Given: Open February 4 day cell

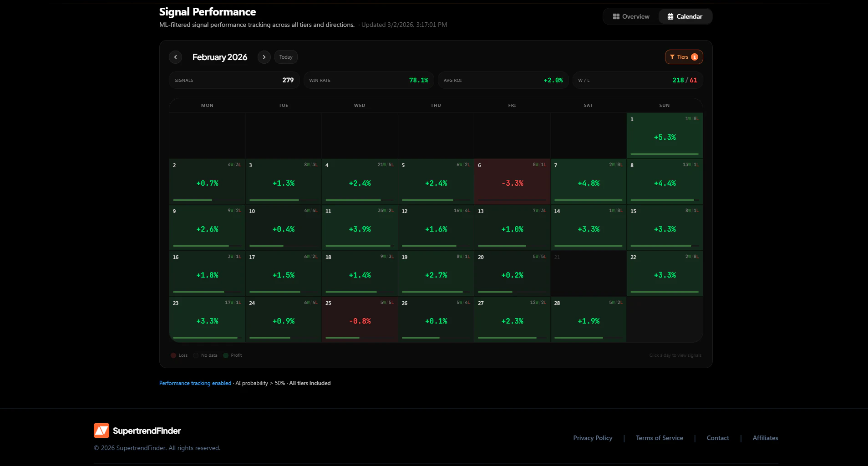Looking at the screenshot, I should coord(360,182).
